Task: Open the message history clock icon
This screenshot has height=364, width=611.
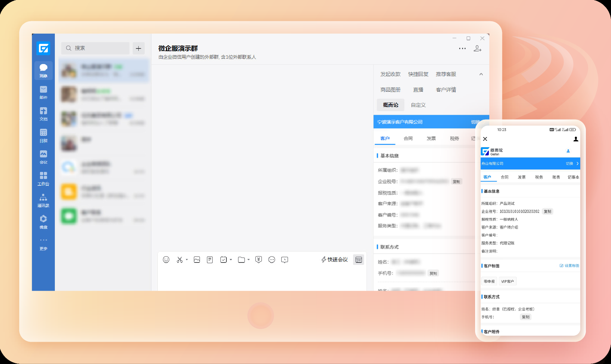Action: pyautogui.click(x=284, y=260)
